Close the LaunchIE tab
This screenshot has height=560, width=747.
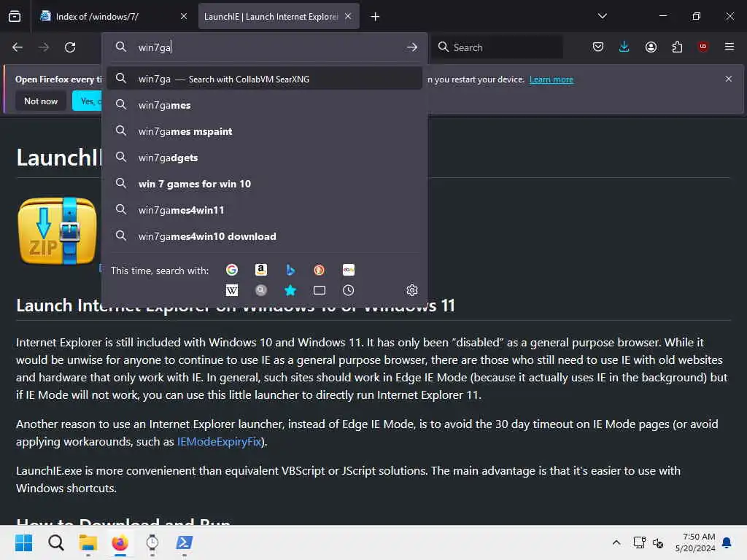[348, 16]
